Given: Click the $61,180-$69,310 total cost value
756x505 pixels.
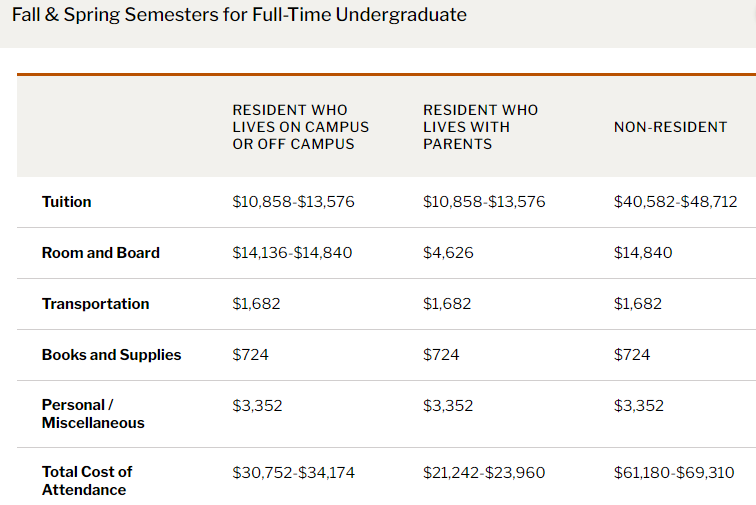Looking at the screenshot, I should pos(674,472).
